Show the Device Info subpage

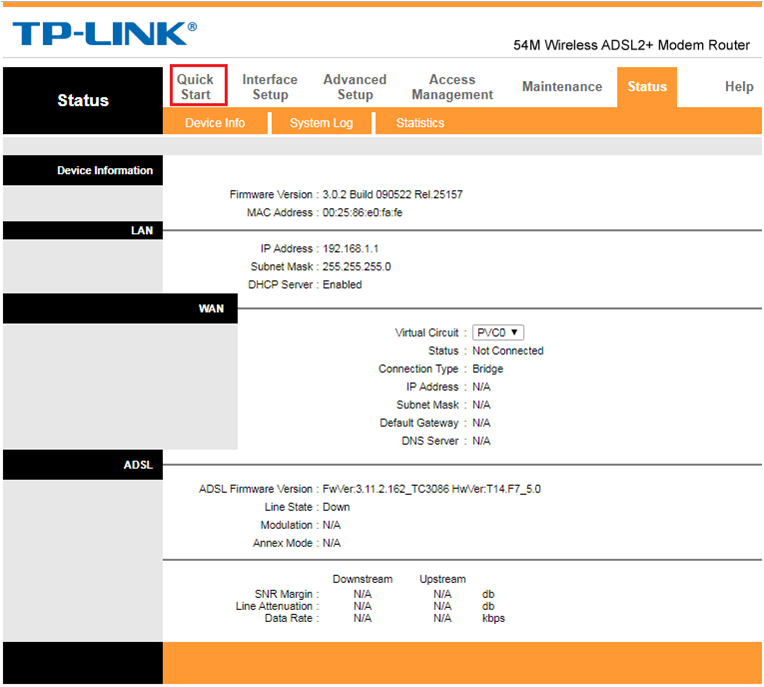tap(215, 123)
